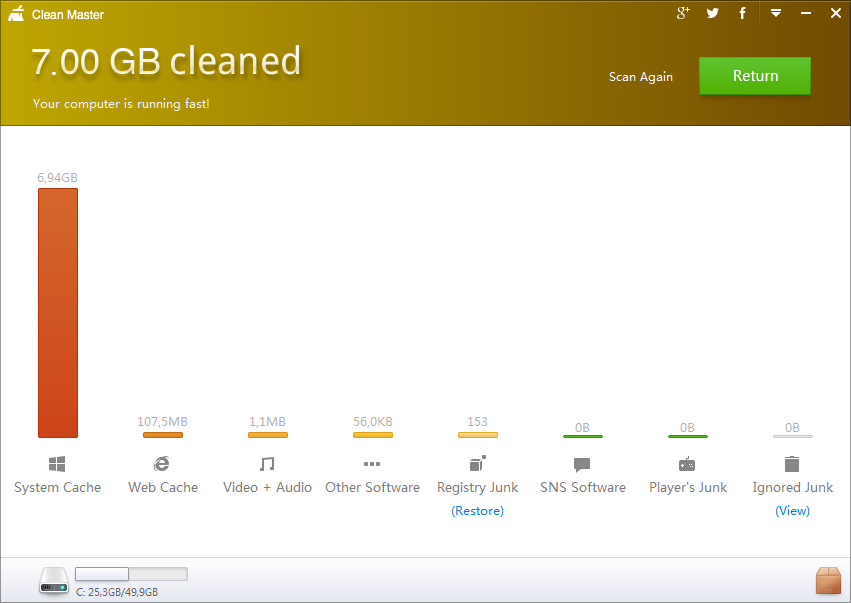Open the View link under Ignored Junk
Image resolution: width=851 pixels, height=603 pixels.
tap(792, 511)
